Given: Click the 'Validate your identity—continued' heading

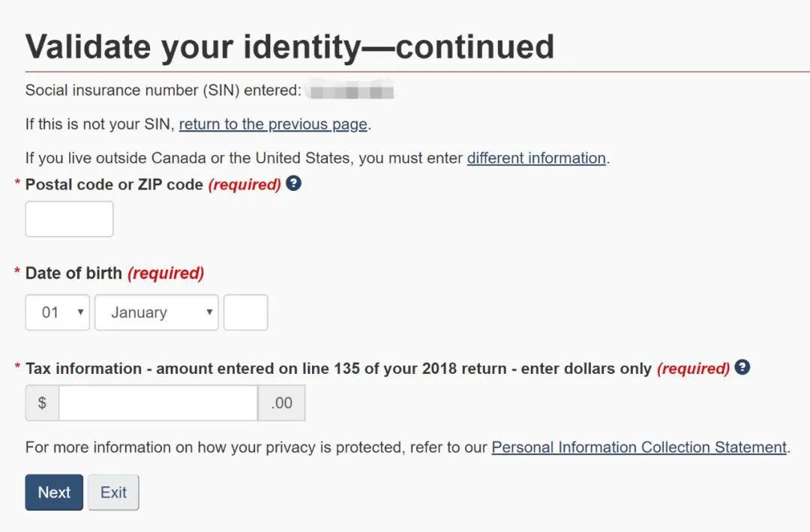Looking at the screenshot, I should pos(289,46).
